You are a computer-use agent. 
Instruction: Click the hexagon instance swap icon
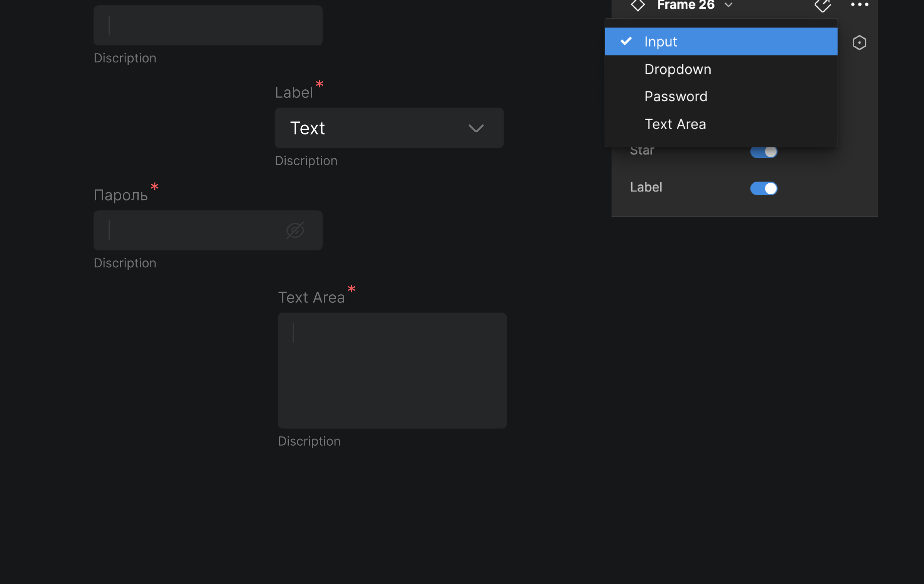[x=859, y=42]
